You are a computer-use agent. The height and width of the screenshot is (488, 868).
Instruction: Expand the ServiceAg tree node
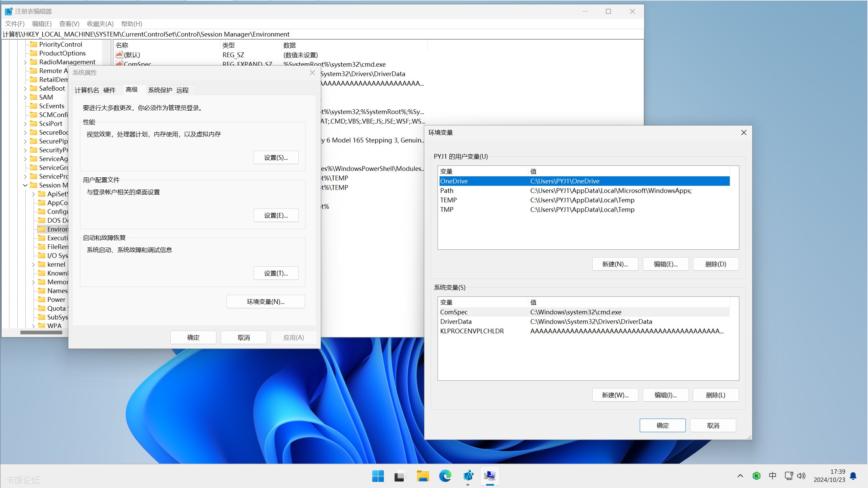tap(25, 159)
